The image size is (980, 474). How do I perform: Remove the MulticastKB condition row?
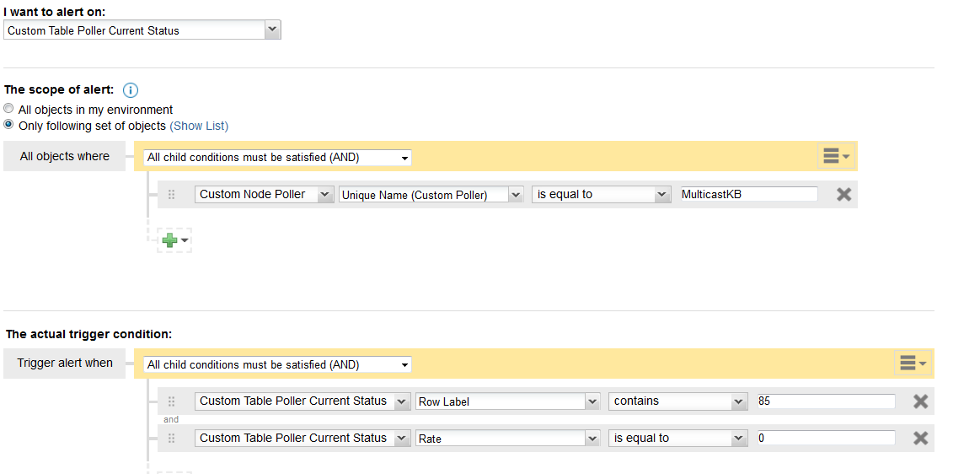pyautogui.click(x=843, y=195)
